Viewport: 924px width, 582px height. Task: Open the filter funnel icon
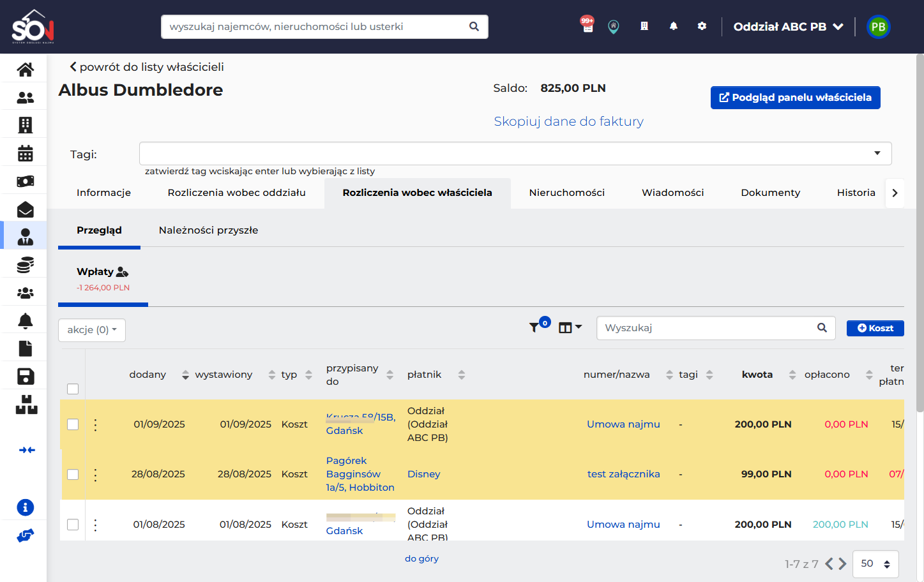click(x=534, y=327)
